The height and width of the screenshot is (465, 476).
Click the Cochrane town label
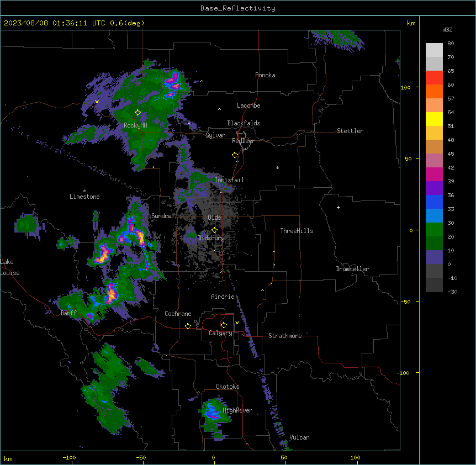(x=178, y=314)
